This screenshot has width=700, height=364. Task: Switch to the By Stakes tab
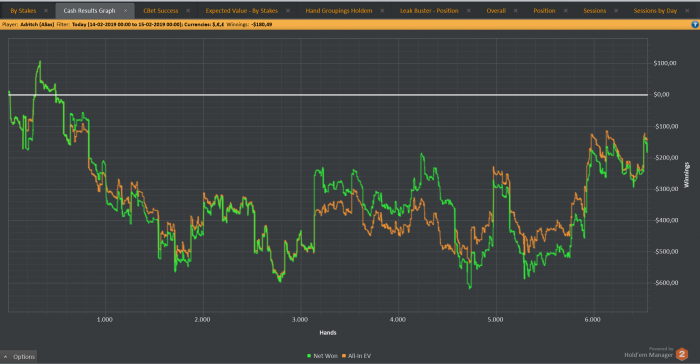(23, 11)
